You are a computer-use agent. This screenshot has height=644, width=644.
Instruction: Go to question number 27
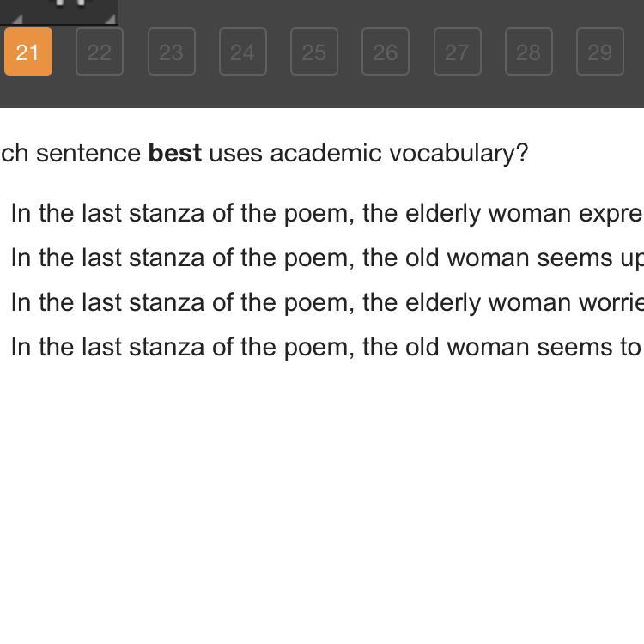tap(457, 52)
